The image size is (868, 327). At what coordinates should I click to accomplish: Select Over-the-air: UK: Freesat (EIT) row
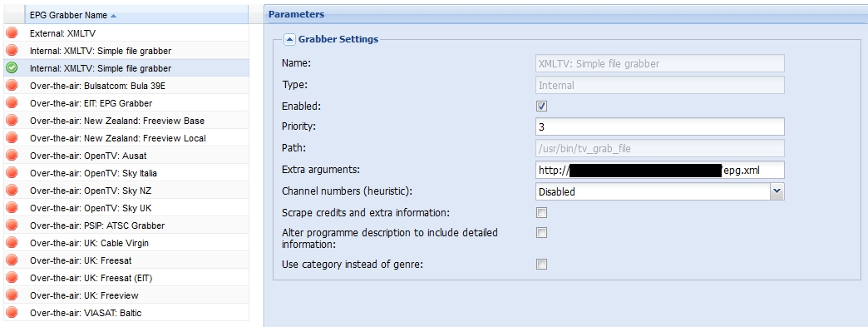coord(126,278)
